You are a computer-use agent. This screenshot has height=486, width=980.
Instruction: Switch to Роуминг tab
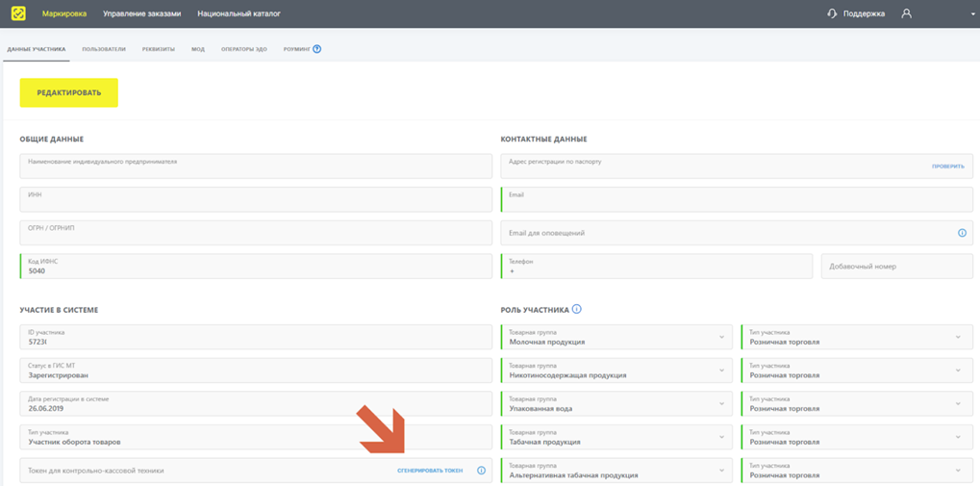tap(297, 49)
